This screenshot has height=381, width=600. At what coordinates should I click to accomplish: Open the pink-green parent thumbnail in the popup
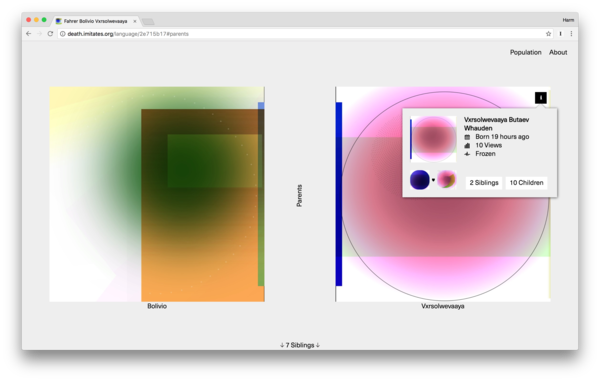click(x=447, y=180)
